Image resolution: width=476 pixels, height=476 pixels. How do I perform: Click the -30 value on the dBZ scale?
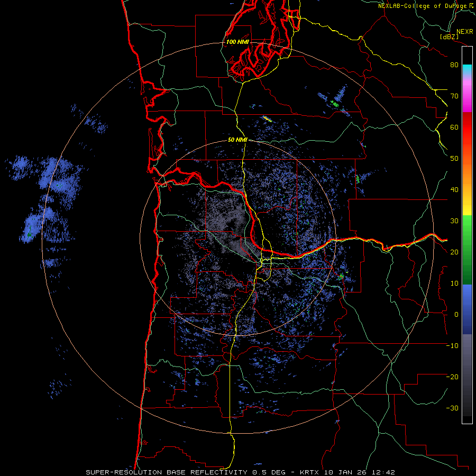[x=452, y=408]
